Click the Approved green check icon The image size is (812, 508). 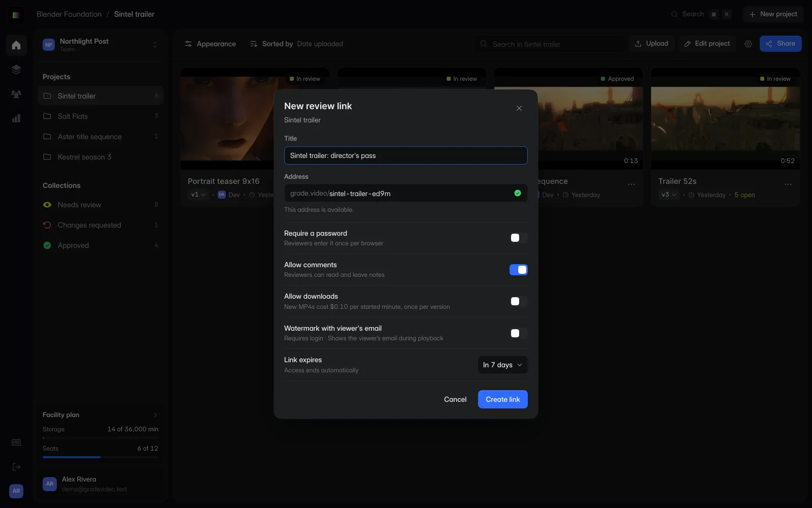(x=47, y=245)
